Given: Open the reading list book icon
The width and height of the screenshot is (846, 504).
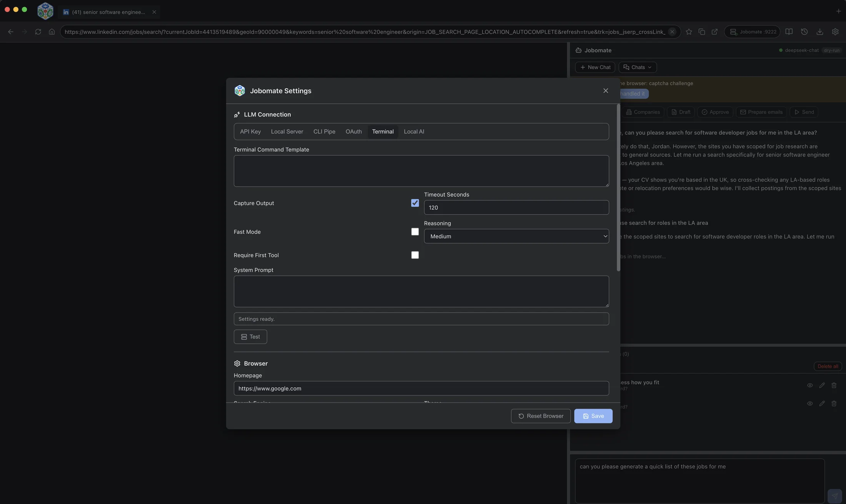Looking at the screenshot, I should 789,32.
